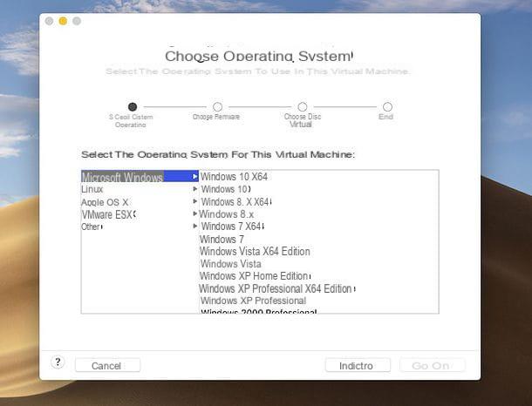The image size is (532, 406).
Task: Select Apple OS X category
Action: click(140, 202)
